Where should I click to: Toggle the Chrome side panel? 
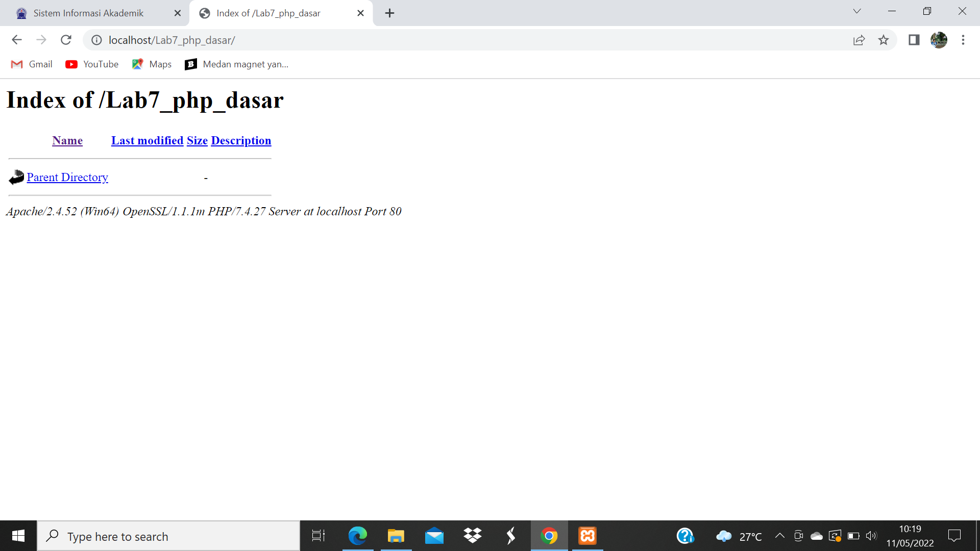(x=913, y=40)
